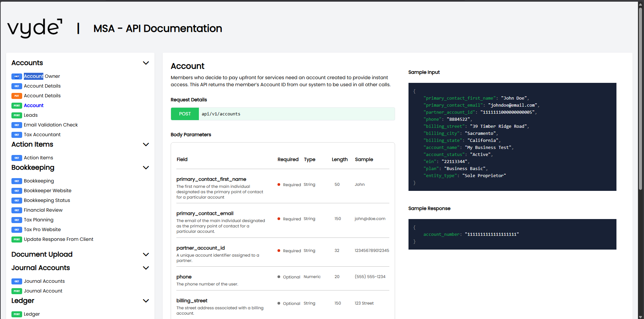This screenshot has width=644, height=319.
Task: Open Email Validation Check endpoint
Action: (x=51, y=125)
